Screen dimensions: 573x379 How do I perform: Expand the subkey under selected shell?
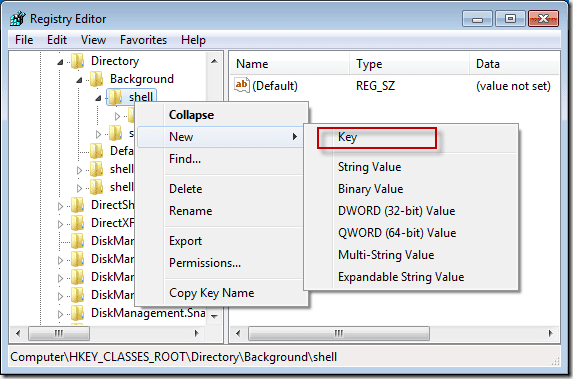[117, 116]
